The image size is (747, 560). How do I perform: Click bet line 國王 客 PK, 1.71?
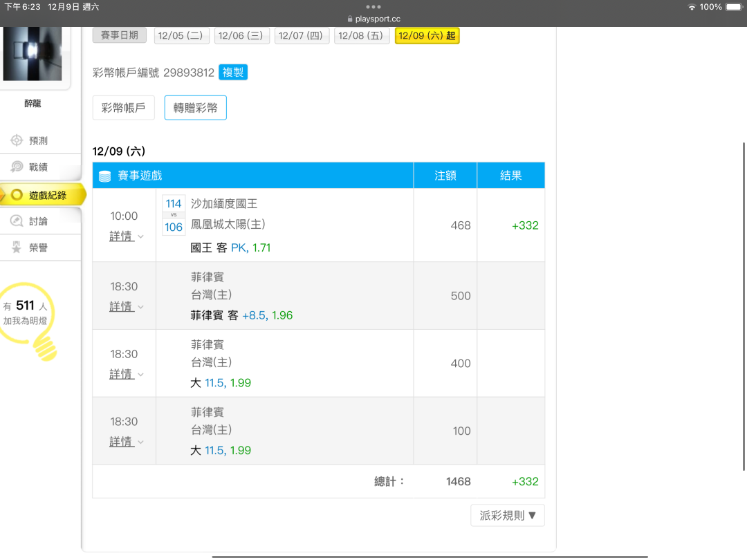pos(230,248)
